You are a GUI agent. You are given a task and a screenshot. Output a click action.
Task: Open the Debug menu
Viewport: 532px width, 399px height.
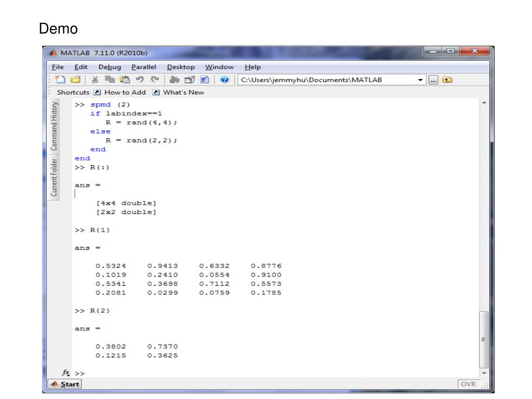(x=110, y=67)
